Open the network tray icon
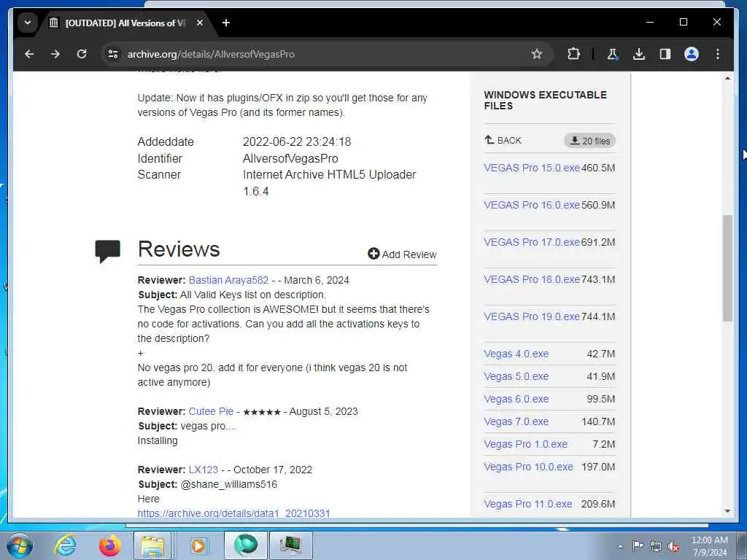747x560 pixels. [x=656, y=546]
